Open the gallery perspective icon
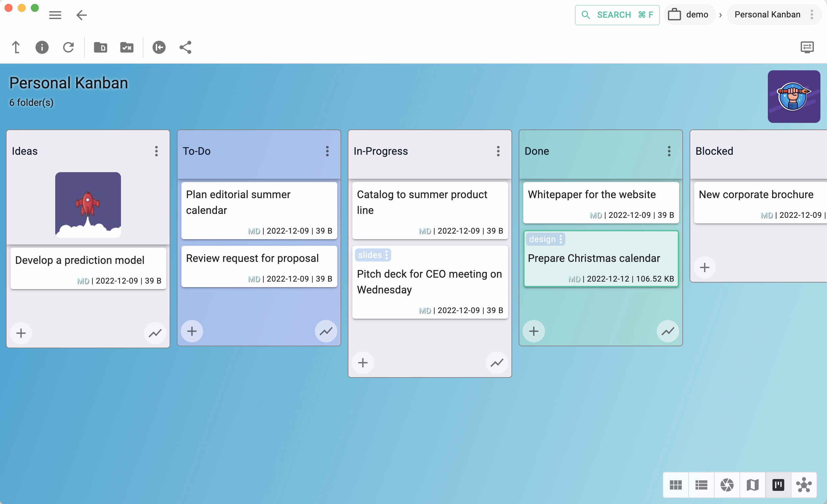The image size is (827, 504). click(727, 485)
